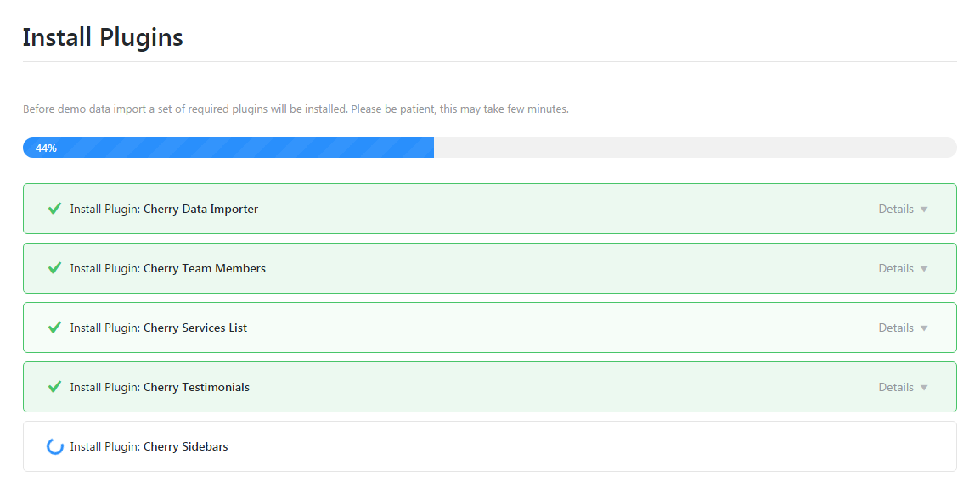The width and height of the screenshot is (980, 504).
Task: Click the loading spinner beside Cherry Sidebars
Action: [x=54, y=445]
